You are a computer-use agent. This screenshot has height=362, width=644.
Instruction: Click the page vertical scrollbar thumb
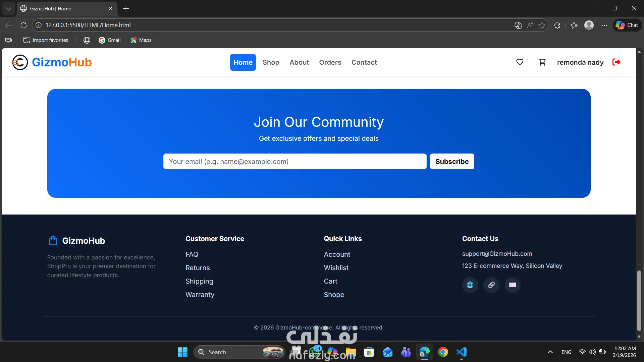click(x=639, y=300)
